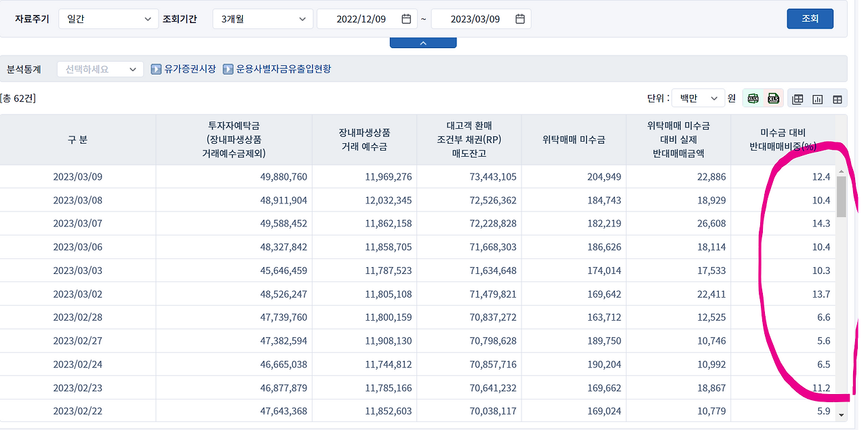Open the calendar picker for the end date
The height and width of the screenshot is (430, 868).
tap(519, 18)
